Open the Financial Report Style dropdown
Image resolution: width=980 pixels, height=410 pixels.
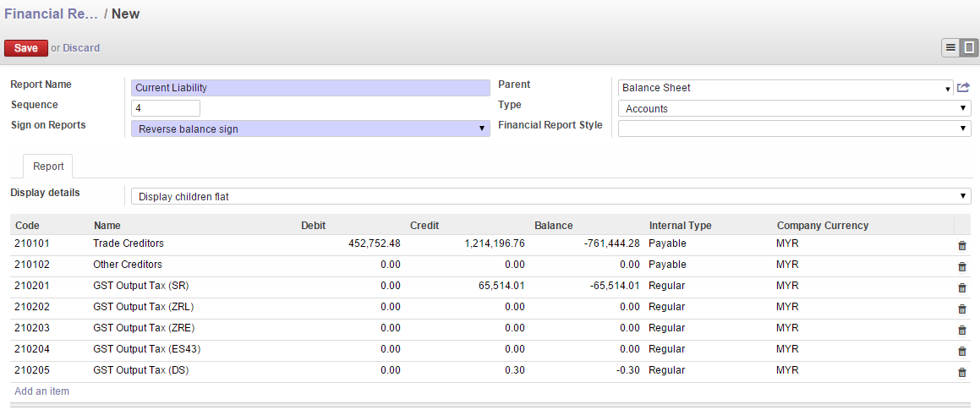click(795, 128)
